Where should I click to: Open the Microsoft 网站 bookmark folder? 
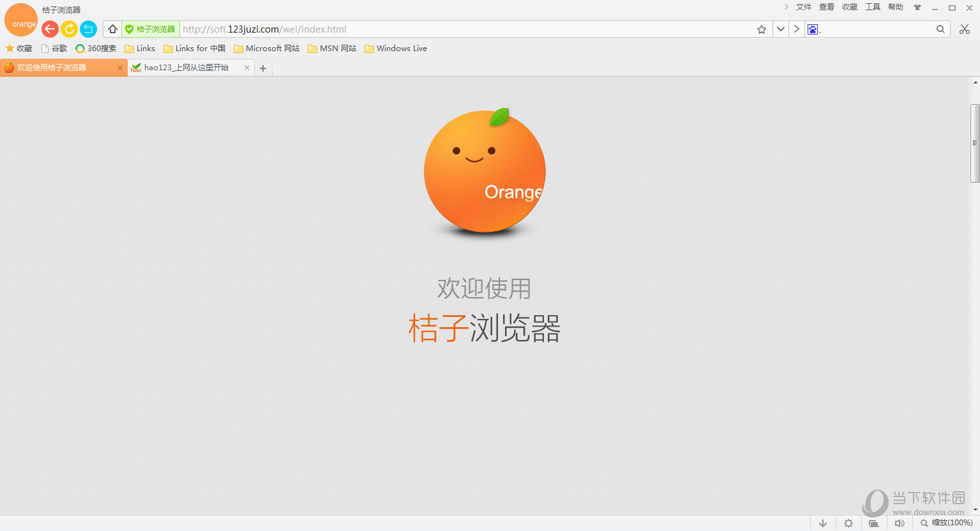pos(266,49)
